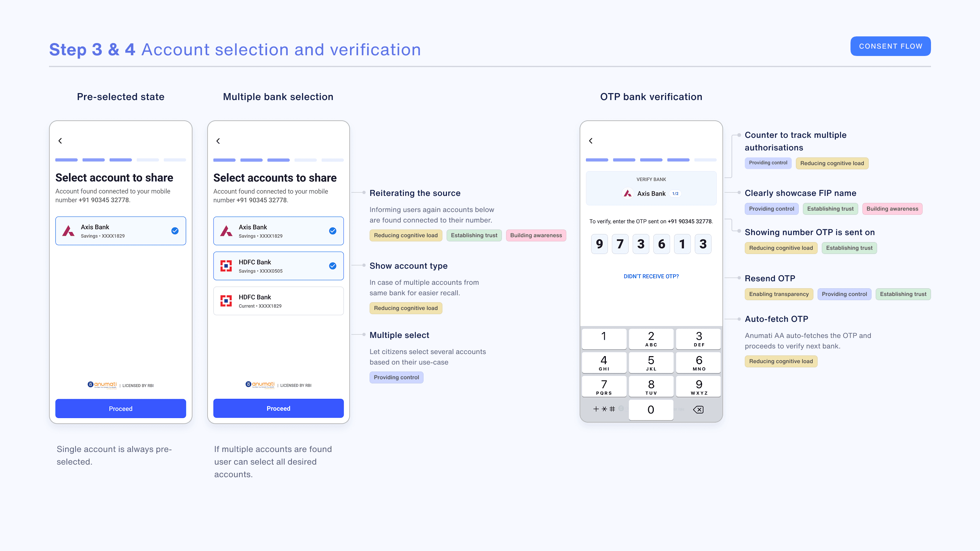980x551 pixels.
Task: Click DIDN'T RECEIVE OTP? link
Action: 651,276
